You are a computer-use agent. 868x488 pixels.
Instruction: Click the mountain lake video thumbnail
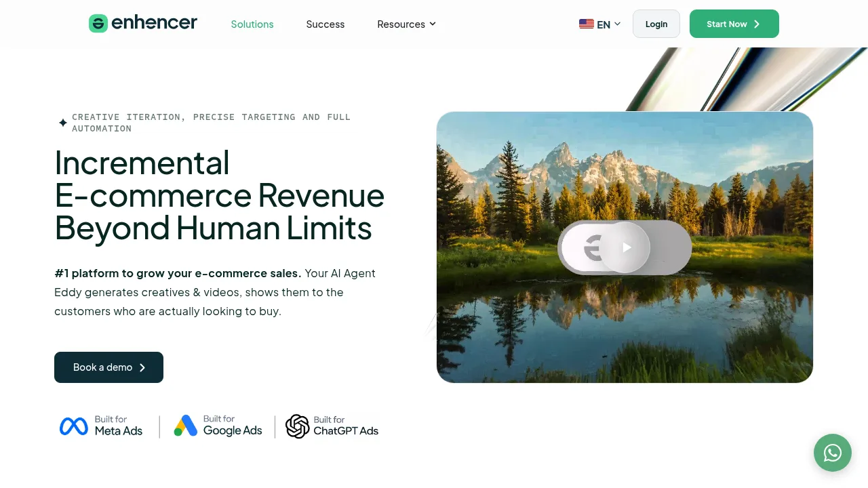tap(625, 247)
